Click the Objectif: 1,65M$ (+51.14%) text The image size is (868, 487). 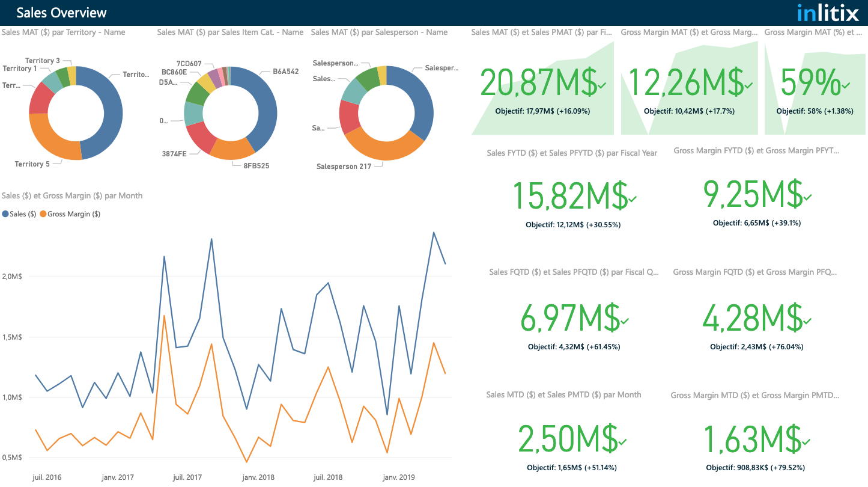pyautogui.click(x=572, y=468)
